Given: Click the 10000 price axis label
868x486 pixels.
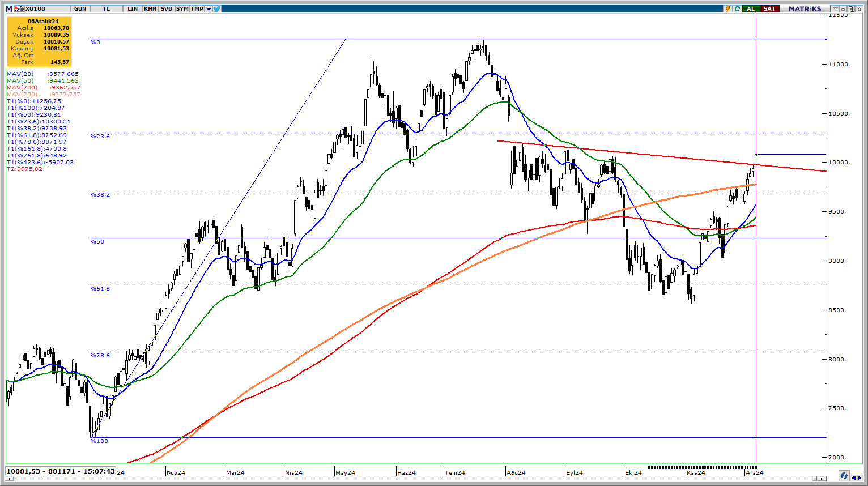Looking at the screenshot, I should (x=839, y=163).
